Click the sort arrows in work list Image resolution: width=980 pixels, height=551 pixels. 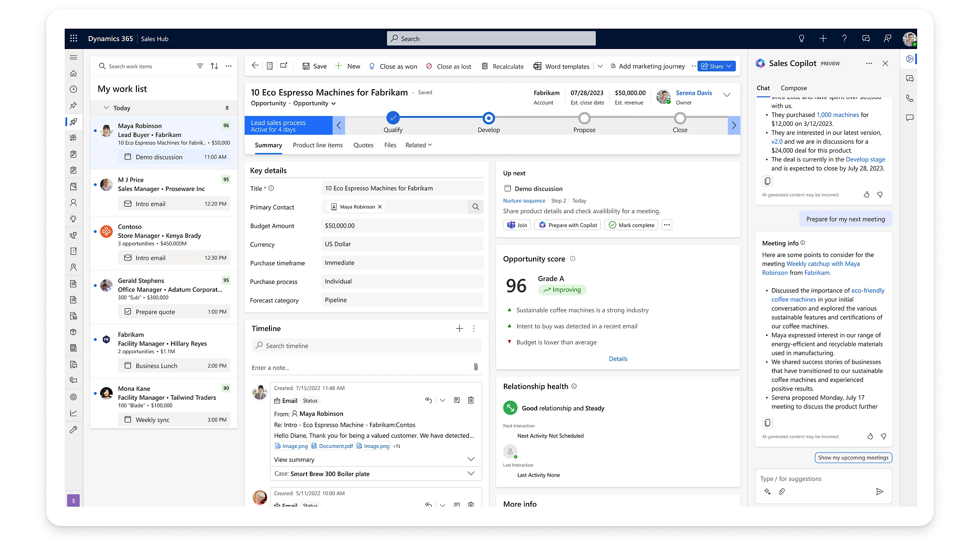click(x=214, y=66)
